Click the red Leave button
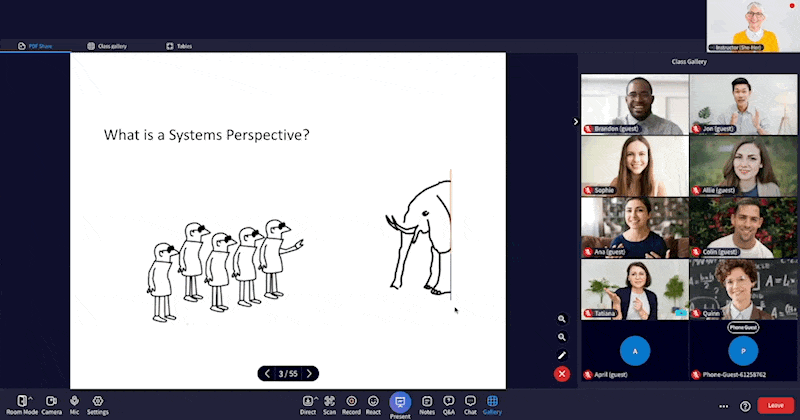Viewport: 800px width, 420px height. click(x=776, y=405)
